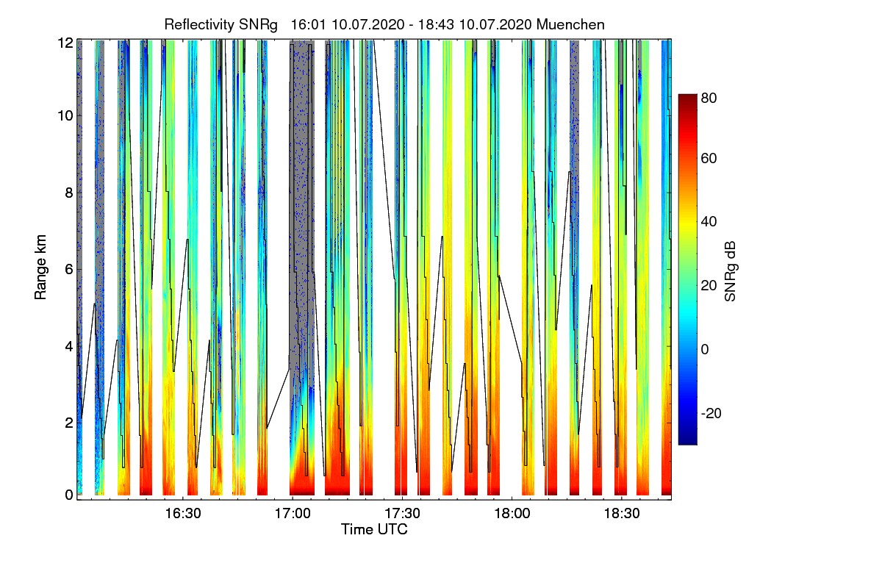The image size is (882, 588).
Task: Click the colorbar value '20'
Action: pyautogui.click(x=709, y=285)
